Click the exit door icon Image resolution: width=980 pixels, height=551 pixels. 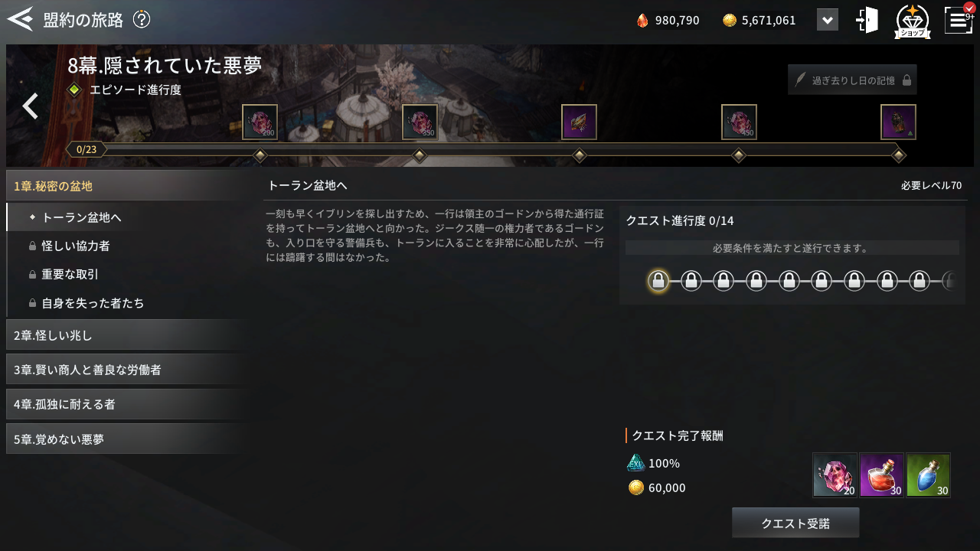(x=867, y=20)
